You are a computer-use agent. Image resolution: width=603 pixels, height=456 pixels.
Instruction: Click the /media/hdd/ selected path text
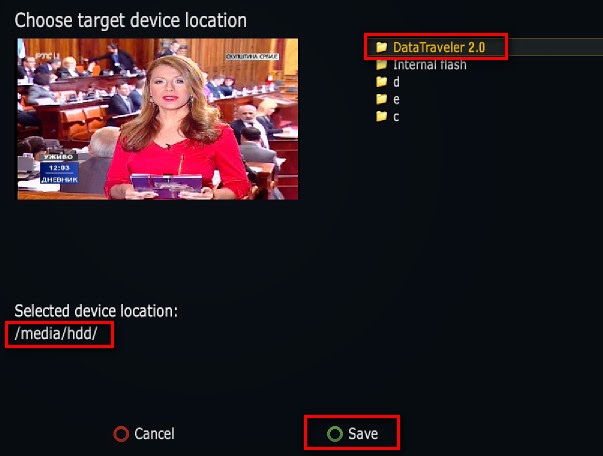coord(56,333)
